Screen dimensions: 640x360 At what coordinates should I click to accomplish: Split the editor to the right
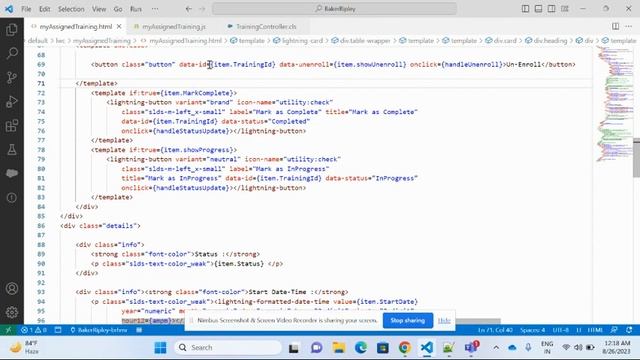616,26
